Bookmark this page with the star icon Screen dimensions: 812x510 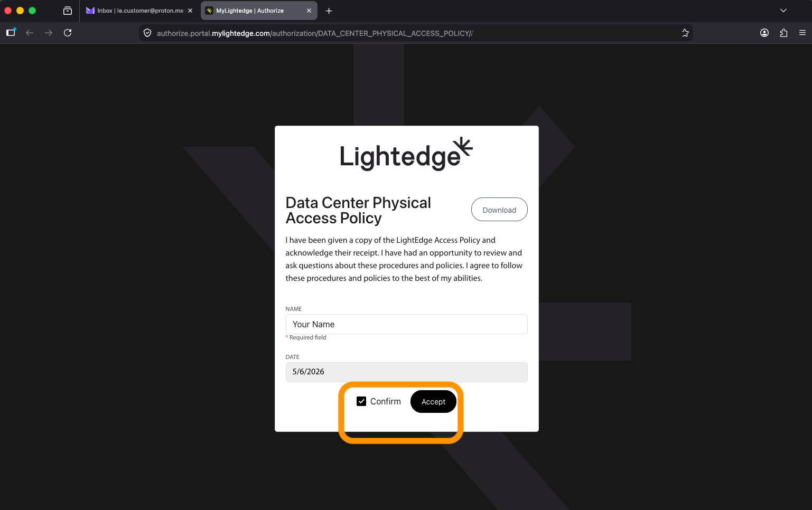[685, 33]
